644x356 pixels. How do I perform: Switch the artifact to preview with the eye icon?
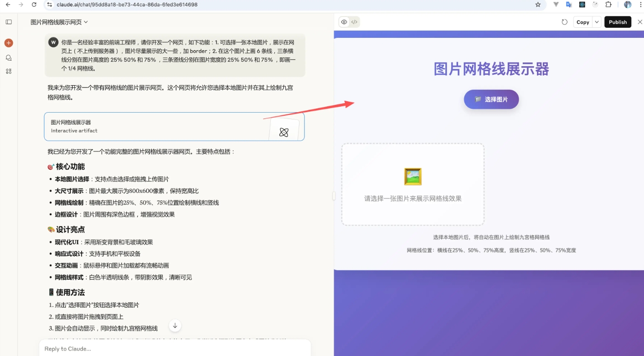click(344, 22)
